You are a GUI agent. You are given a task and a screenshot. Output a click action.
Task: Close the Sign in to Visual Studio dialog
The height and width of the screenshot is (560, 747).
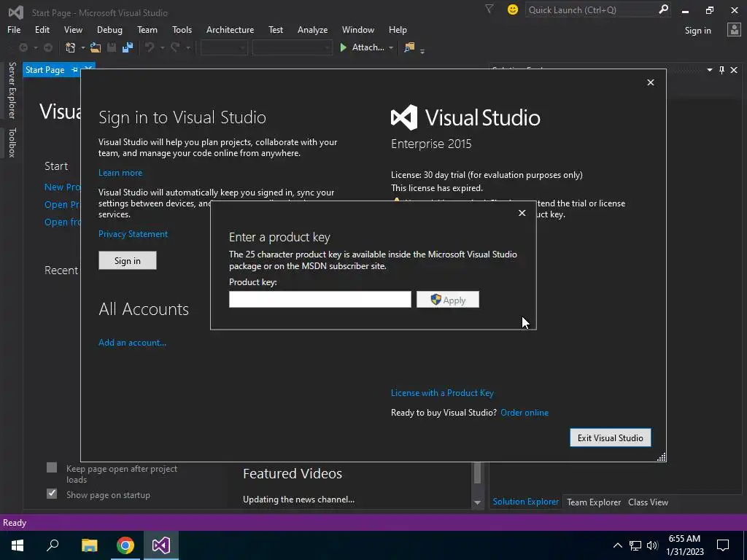click(650, 82)
